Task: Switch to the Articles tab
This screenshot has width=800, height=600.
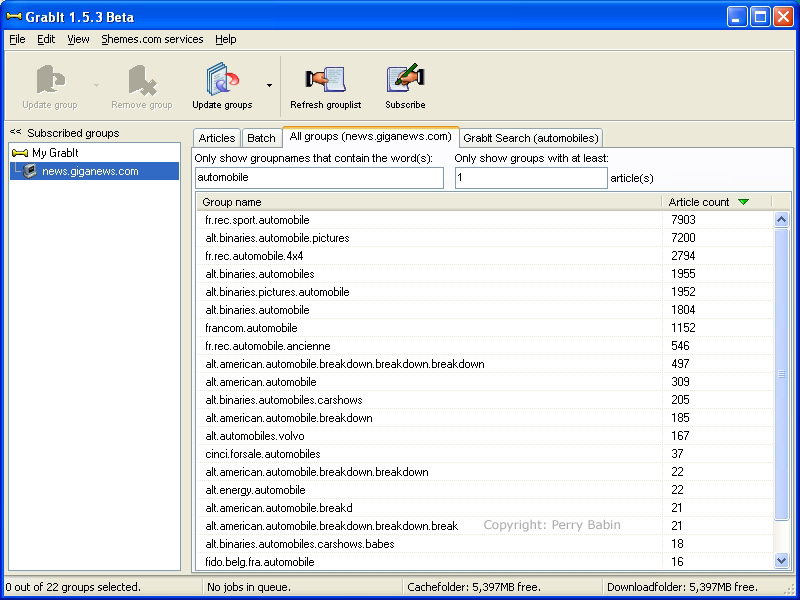Action: point(217,138)
